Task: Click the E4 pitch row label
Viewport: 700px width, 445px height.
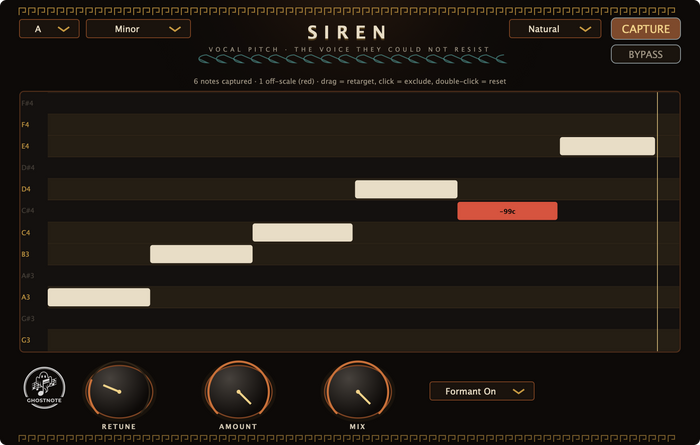Action: tap(25, 146)
